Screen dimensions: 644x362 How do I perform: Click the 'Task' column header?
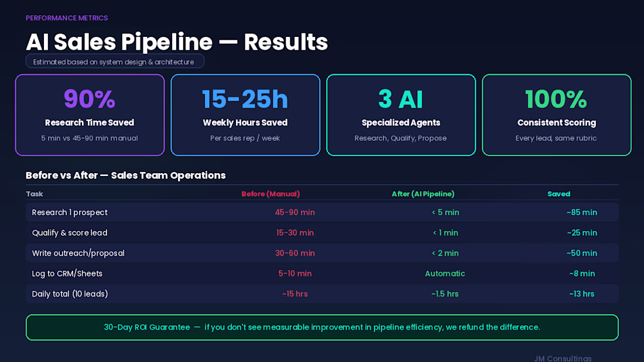(34, 194)
